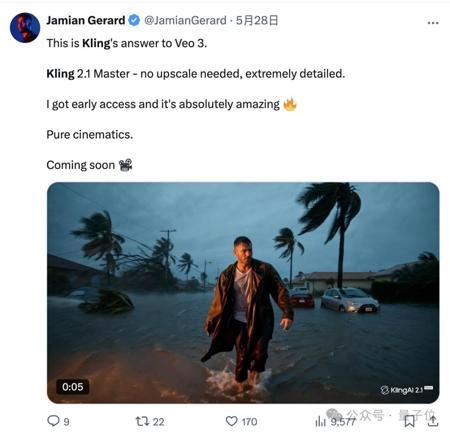Toggle the repost arrows icon
Screen dimensions: 450x433
point(142,421)
